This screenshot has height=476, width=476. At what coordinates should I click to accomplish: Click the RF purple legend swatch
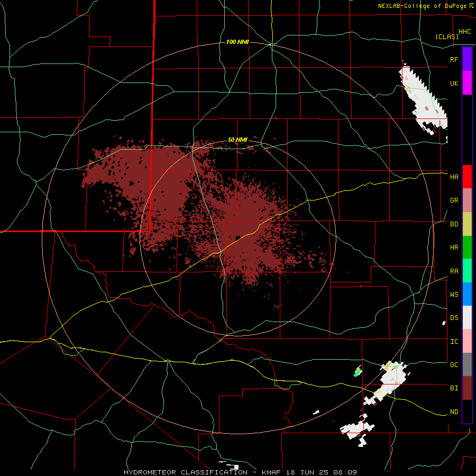pos(467,59)
